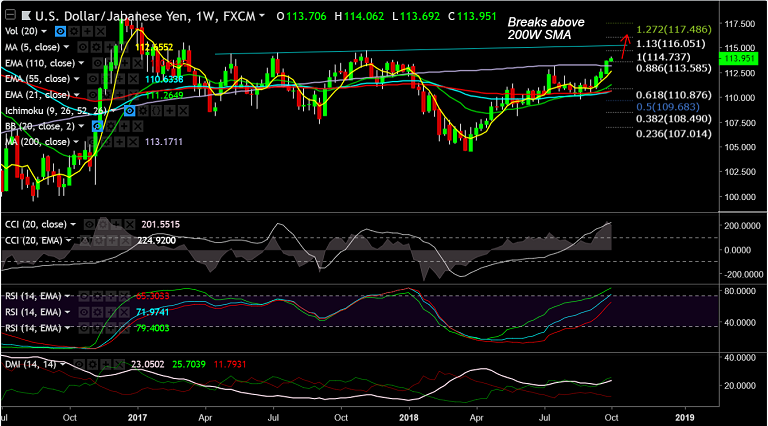Toggle visibility eye of BB (20, close, 2)

(97, 127)
